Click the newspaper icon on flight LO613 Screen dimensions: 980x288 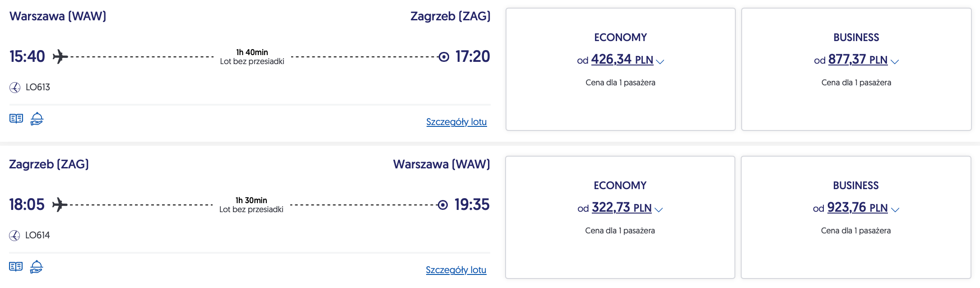coord(16,118)
